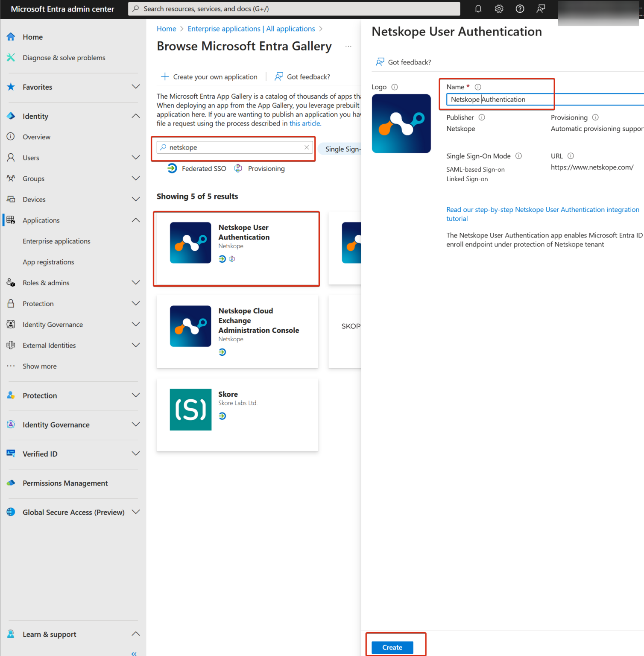This screenshot has height=656, width=644.
Task: Click the Devices icon in the sidebar
Action: point(11,199)
